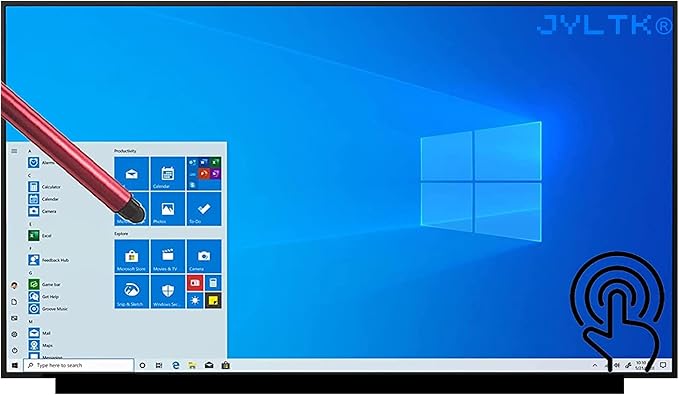Open Documents from Start left rail

tap(14, 302)
